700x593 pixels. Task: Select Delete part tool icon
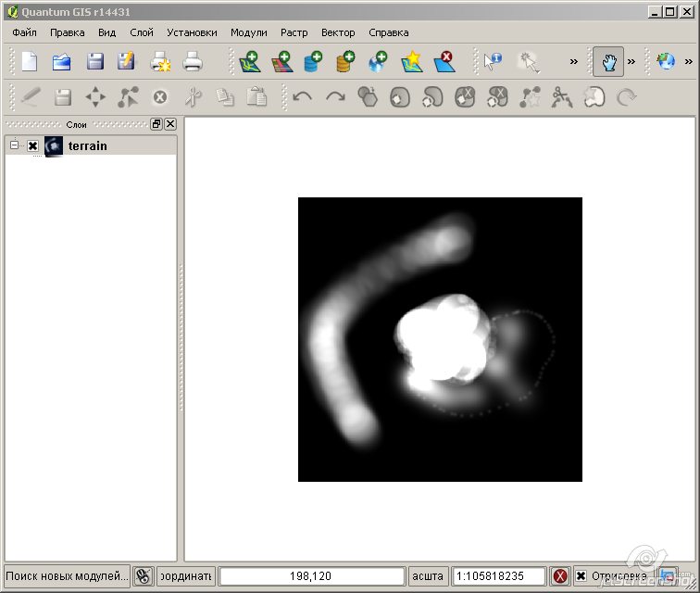click(497, 97)
